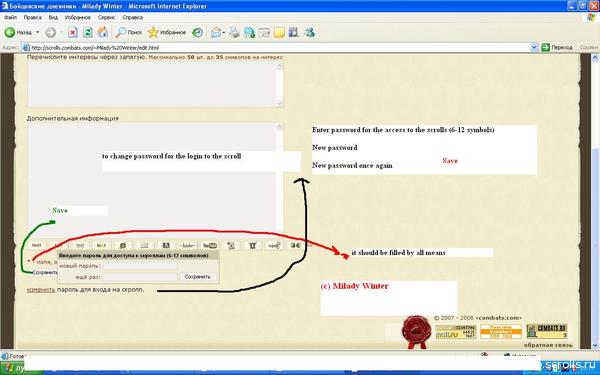Viewport: 600px width, 375px height.
Task: Go to the Home page icon
Action: 103,33
